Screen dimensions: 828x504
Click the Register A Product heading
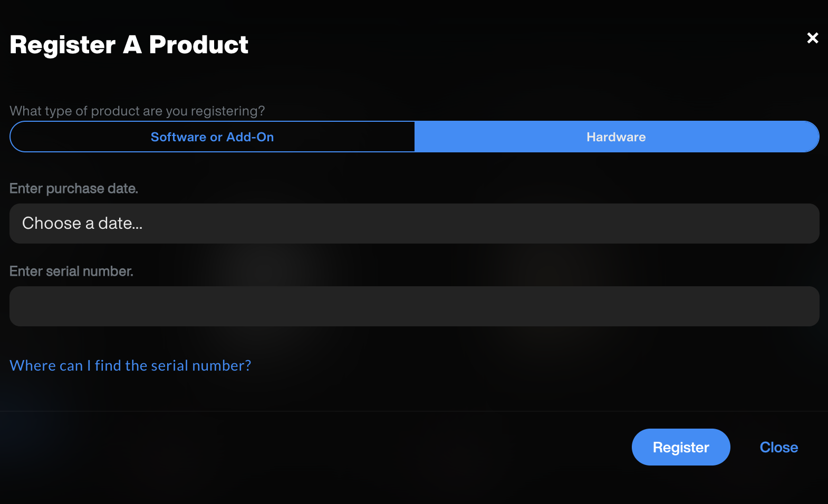pyautogui.click(x=129, y=45)
